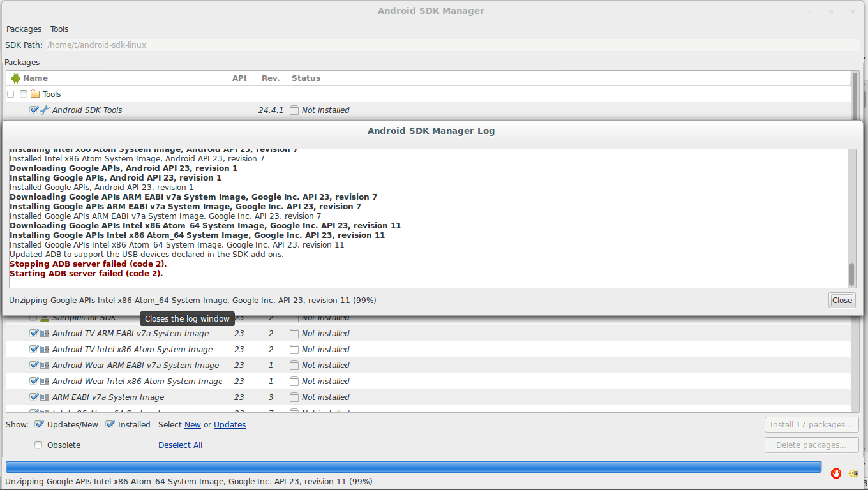Click status icon for Android Wear Intel x86 Atom
Screen dimensions: 868x490
pos(294,382)
